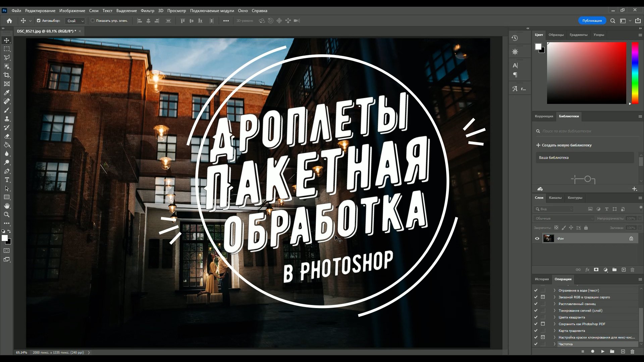
Task: Click the Play action button
Action: [x=603, y=351]
